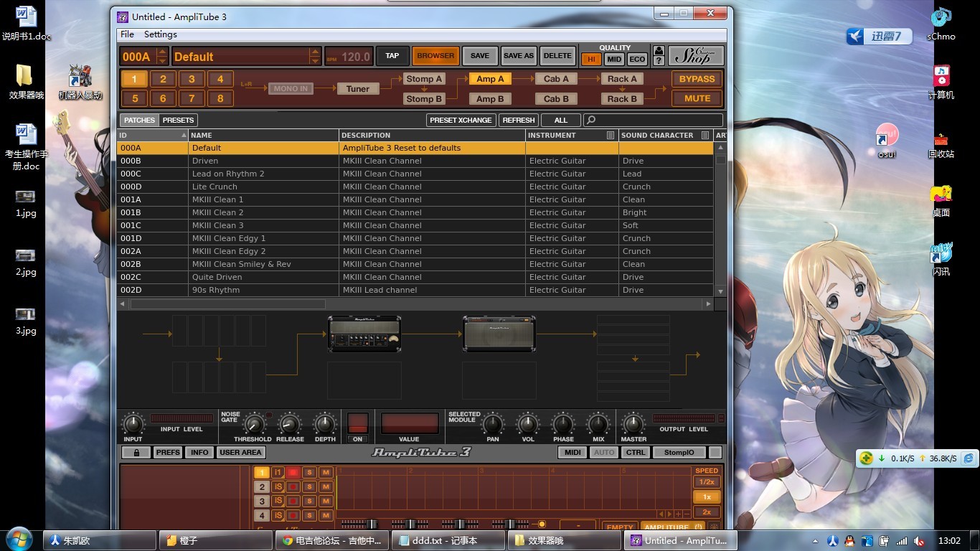
Task: Click the noise gate DEPTH knob
Action: pos(325,423)
